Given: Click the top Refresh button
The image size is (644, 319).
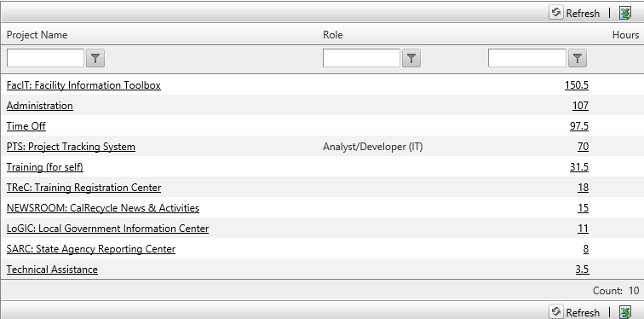Looking at the screenshot, I should click(x=575, y=13).
